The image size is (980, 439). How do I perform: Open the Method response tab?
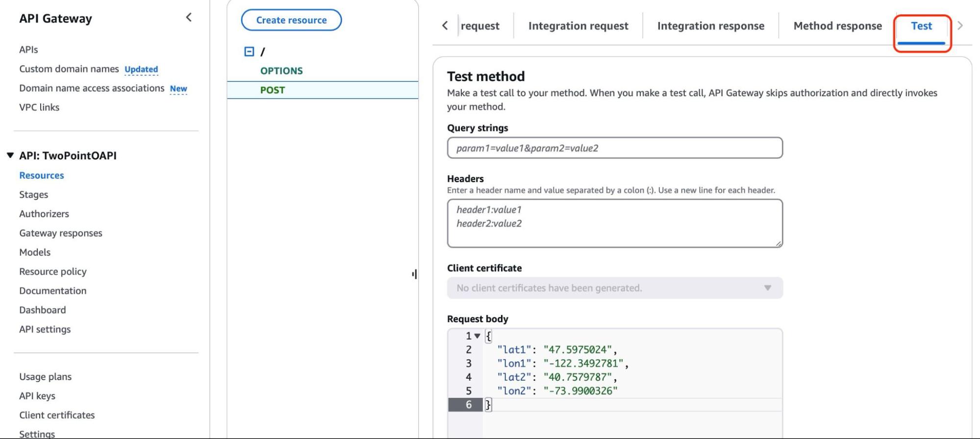point(837,26)
